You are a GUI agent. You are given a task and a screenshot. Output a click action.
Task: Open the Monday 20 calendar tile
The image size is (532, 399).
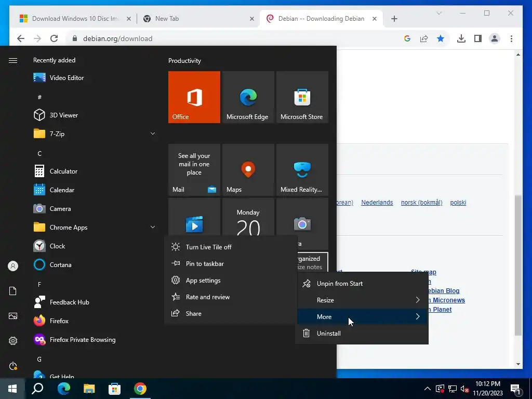pyautogui.click(x=248, y=217)
